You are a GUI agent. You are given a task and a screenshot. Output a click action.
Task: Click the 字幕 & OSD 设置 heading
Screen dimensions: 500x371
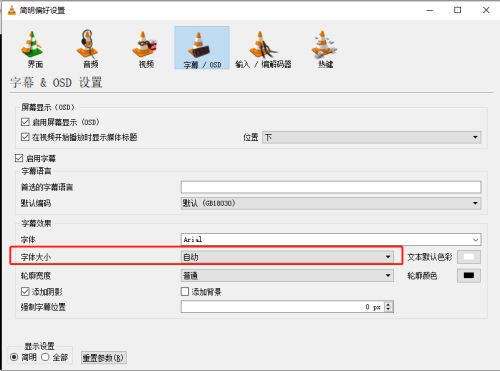(56, 82)
